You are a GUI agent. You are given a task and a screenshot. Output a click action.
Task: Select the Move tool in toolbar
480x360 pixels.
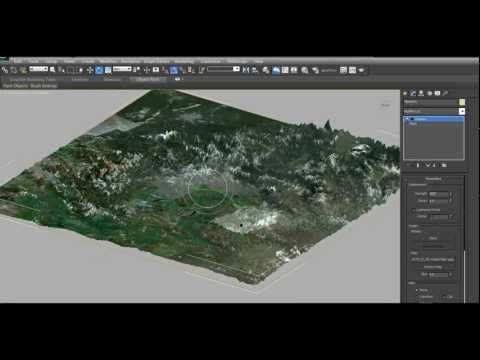click(x=90, y=70)
